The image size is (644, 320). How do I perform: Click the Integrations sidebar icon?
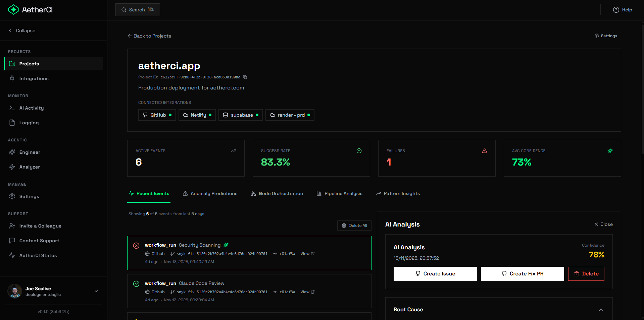[12, 78]
